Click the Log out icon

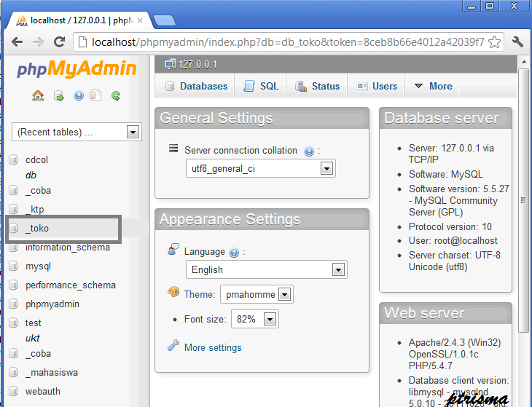[59, 96]
